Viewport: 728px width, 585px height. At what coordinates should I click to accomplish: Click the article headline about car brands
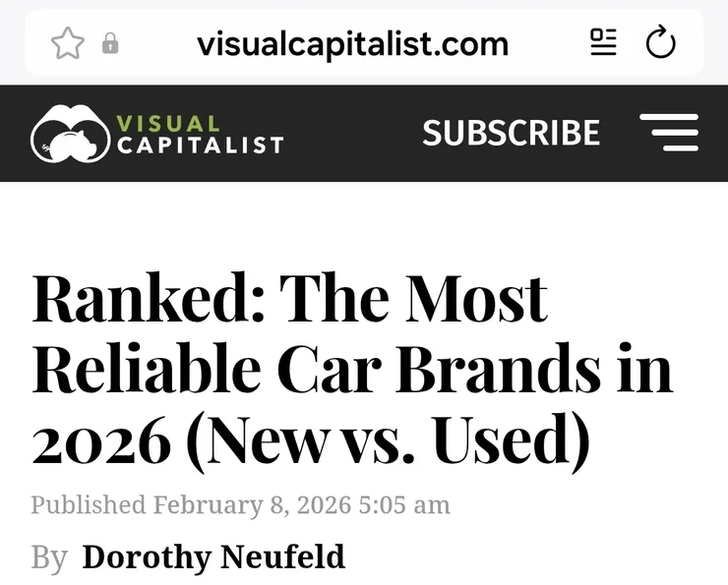pyautogui.click(x=353, y=371)
